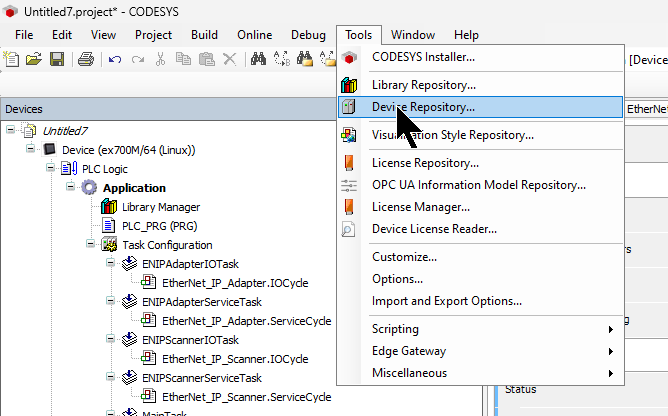668x416 pixels.
Task: Click the Print toolbar icon
Action: (86, 60)
